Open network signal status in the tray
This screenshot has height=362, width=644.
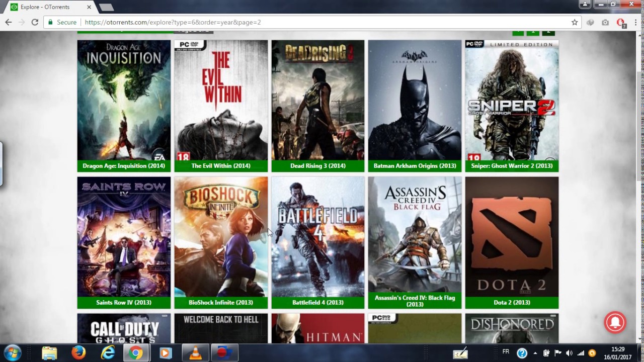(581, 353)
